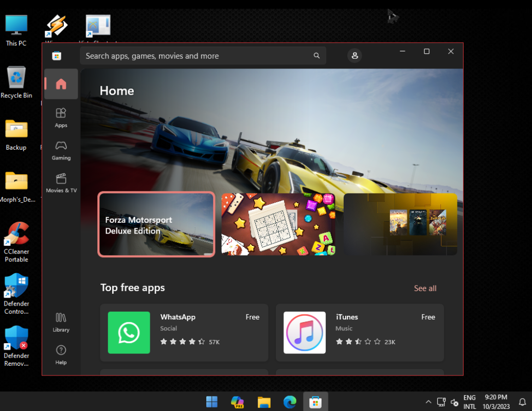This screenshot has width=532, height=411.
Task: Go to the Home section in sidebar
Action: (61, 84)
